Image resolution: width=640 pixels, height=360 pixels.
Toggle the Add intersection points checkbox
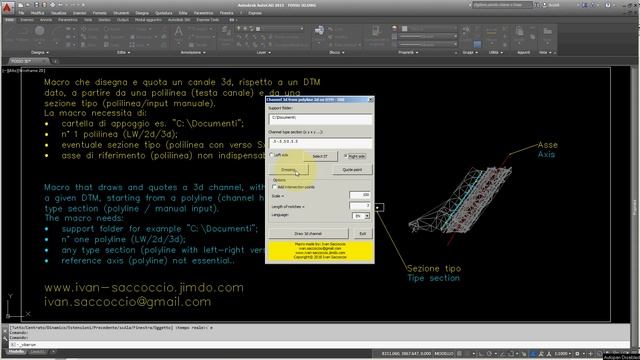coord(275,187)
